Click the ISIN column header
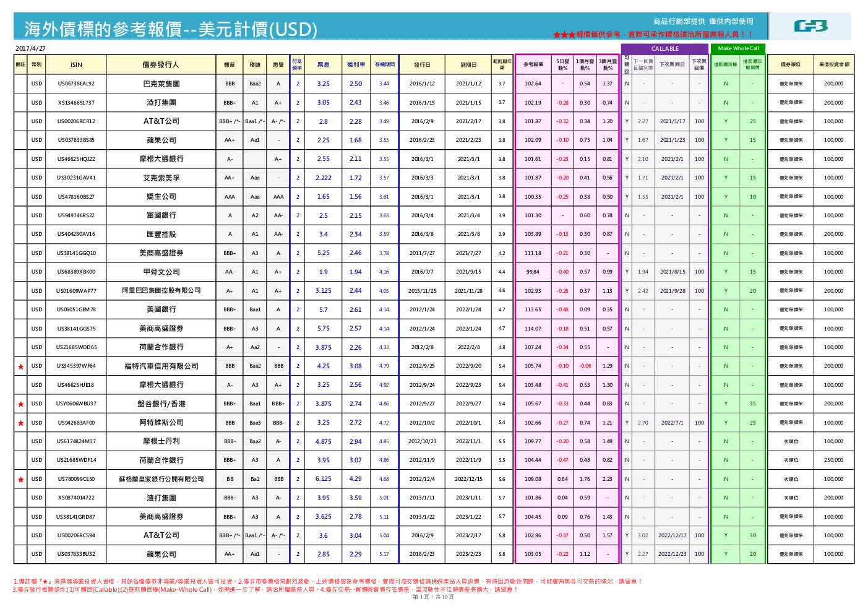Image resolution: width=868 pixels, height=614 pixels. pos(76,64)
